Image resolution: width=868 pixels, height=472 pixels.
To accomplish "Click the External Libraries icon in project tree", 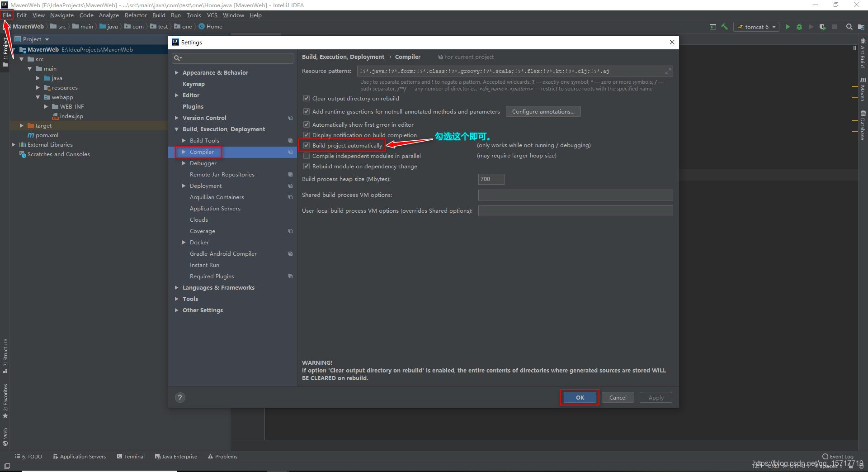I will [23, 145].
